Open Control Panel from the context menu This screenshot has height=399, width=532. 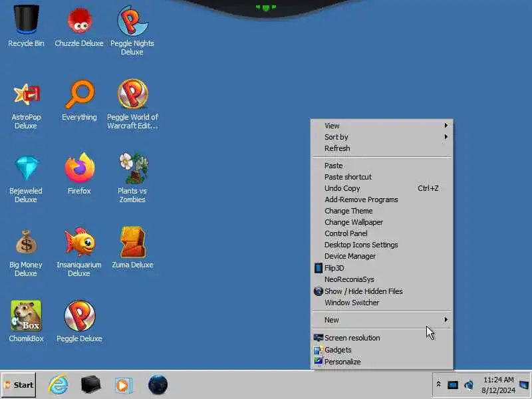coord(382,233)
